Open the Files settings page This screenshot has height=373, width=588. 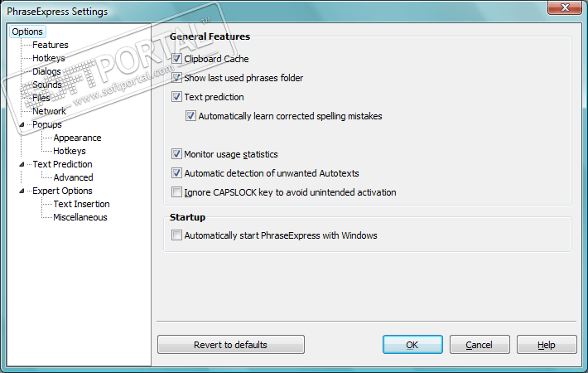41,98
